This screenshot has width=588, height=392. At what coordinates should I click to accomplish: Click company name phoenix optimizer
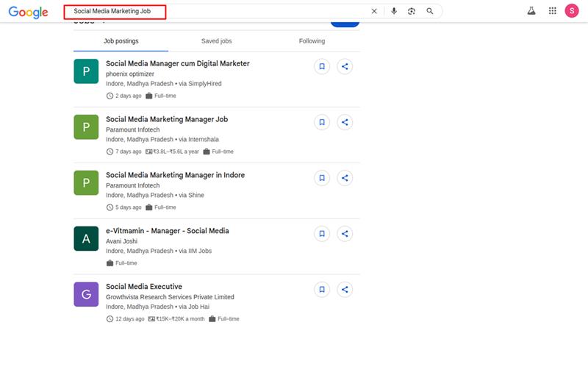[x=130, y=74]
